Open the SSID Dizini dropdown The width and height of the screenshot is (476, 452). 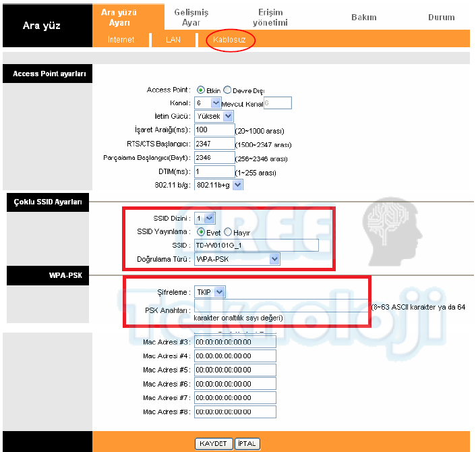coord(205,218)
